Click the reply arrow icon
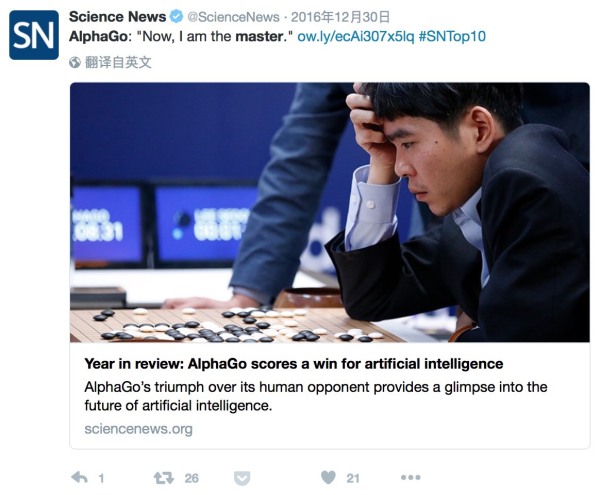This screenshot has height=495, width=600. (80, 477)
